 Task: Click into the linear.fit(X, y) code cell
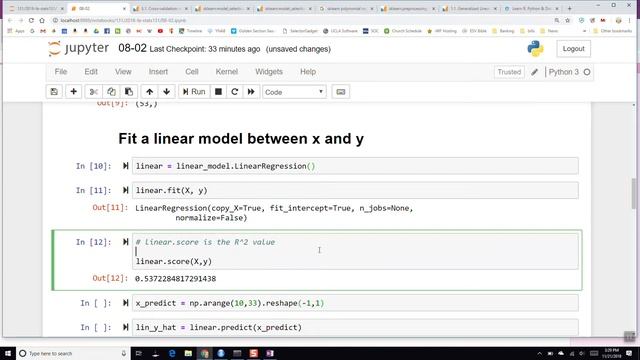[355, 191]
